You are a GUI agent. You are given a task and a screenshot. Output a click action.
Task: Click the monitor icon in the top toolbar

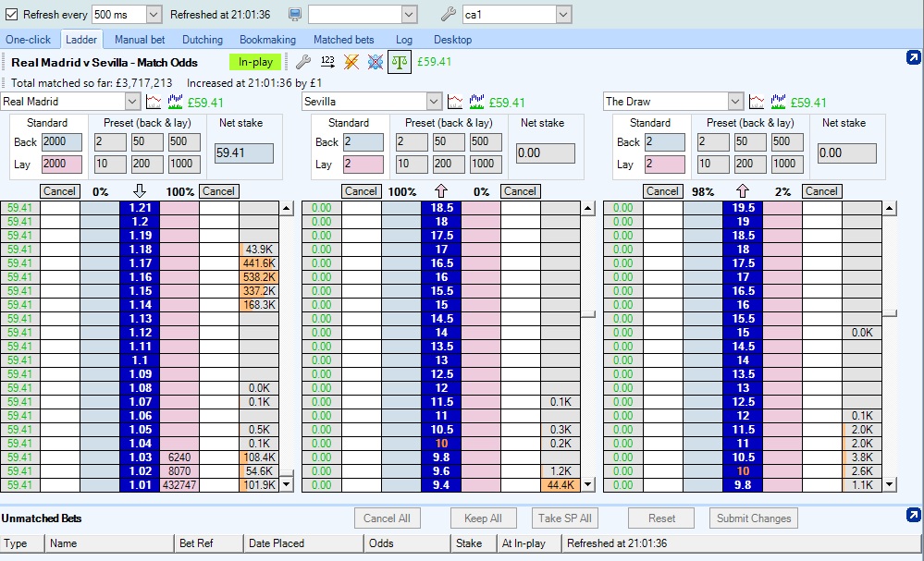(295, 14)
